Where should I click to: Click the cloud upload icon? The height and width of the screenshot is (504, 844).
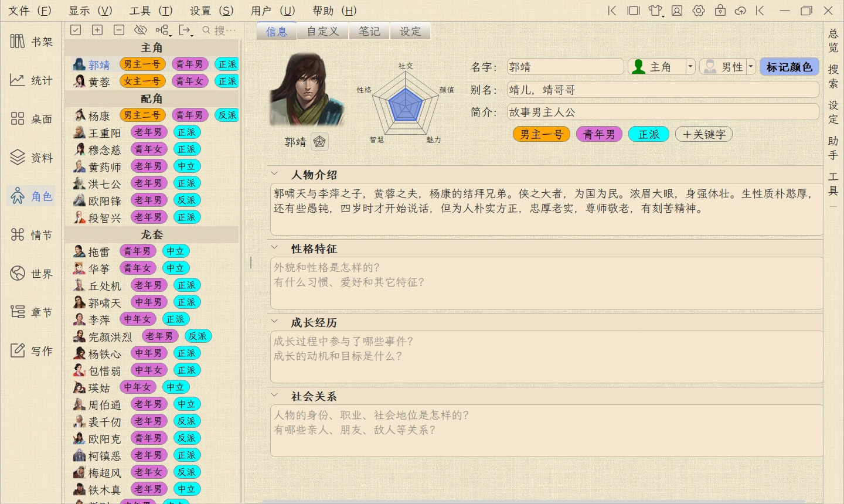tap(740, 11)
